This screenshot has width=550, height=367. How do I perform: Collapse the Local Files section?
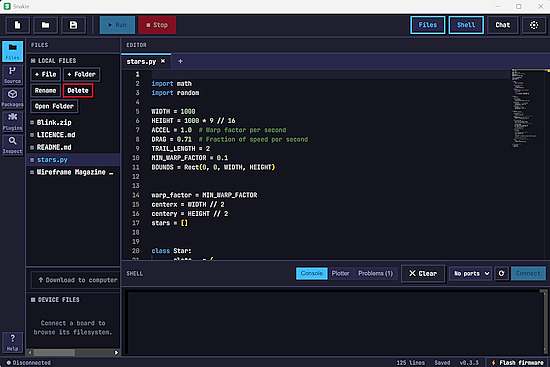pyautogui.click(x=53, y=61)
